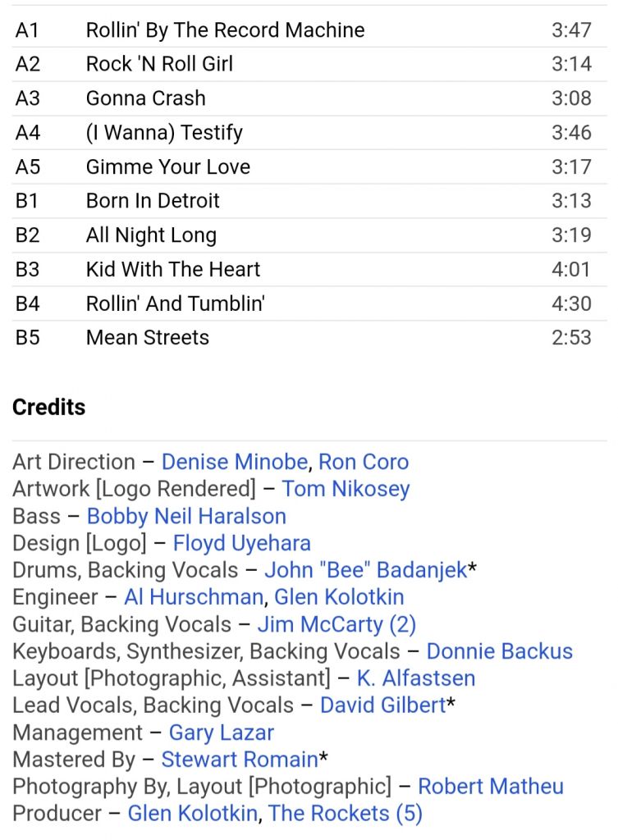This screenshot has height=840, width=618.
Task: Open K. Alfastsen layout credit link
Action: click(x=416, y=678)
